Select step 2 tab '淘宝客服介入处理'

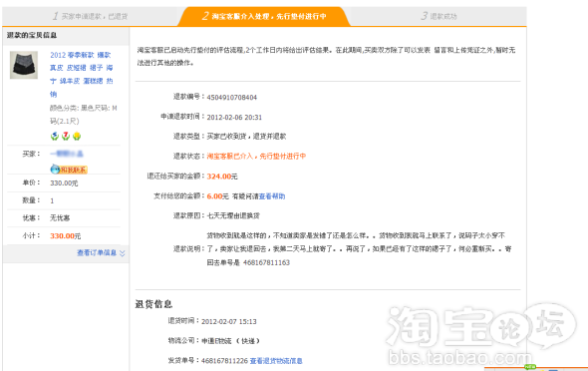pos(264,16)
